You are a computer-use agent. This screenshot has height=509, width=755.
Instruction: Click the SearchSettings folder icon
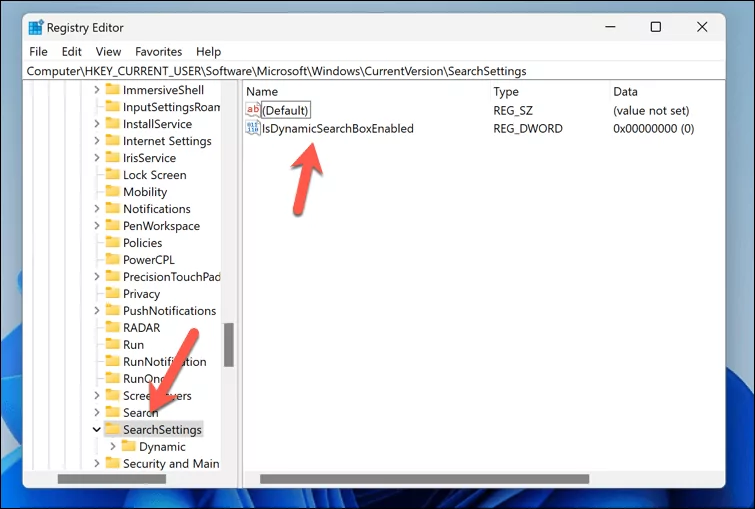click(113, 429)
